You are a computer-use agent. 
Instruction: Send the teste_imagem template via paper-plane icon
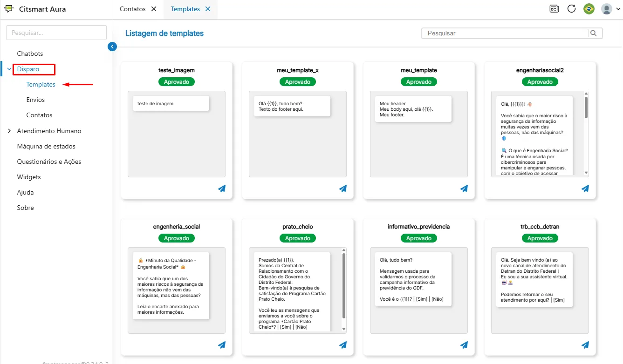tap(222, 189)
